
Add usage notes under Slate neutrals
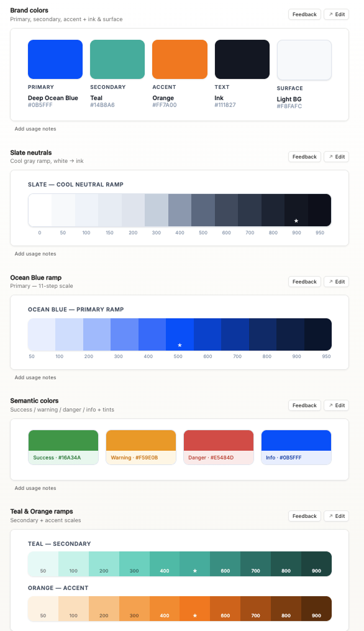[35, 254]
